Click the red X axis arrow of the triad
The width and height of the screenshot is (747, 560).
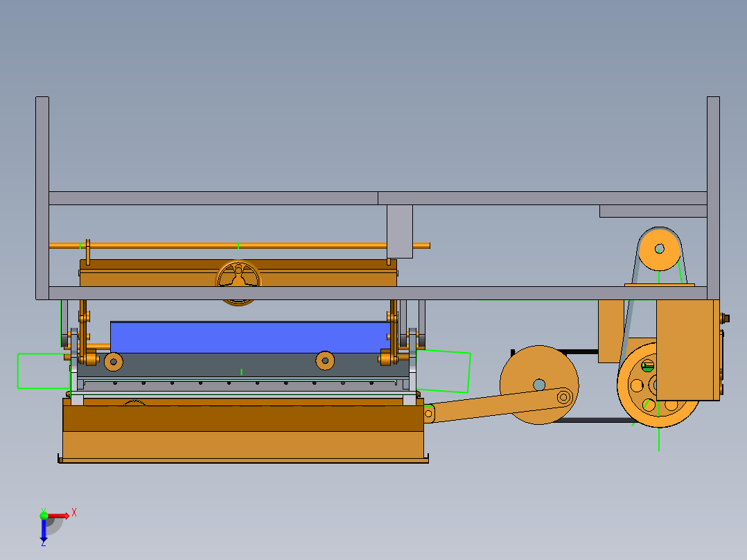[60, 516]
